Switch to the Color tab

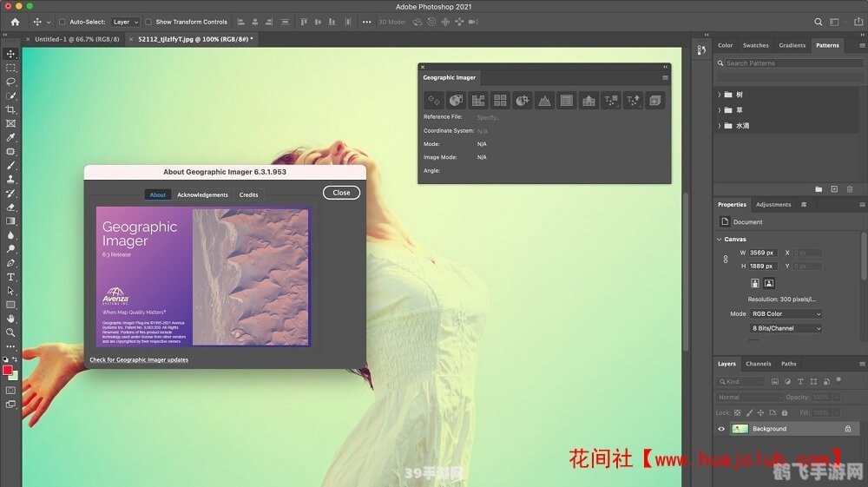[725, 45]
